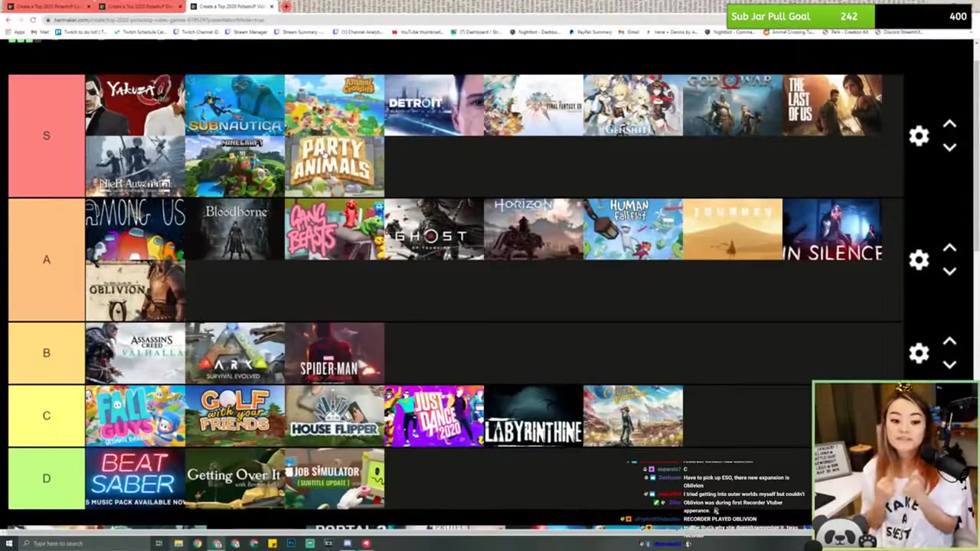980x551 pixels.
Task: Click the yellow C tier label
Action: (x=47, y=416)
